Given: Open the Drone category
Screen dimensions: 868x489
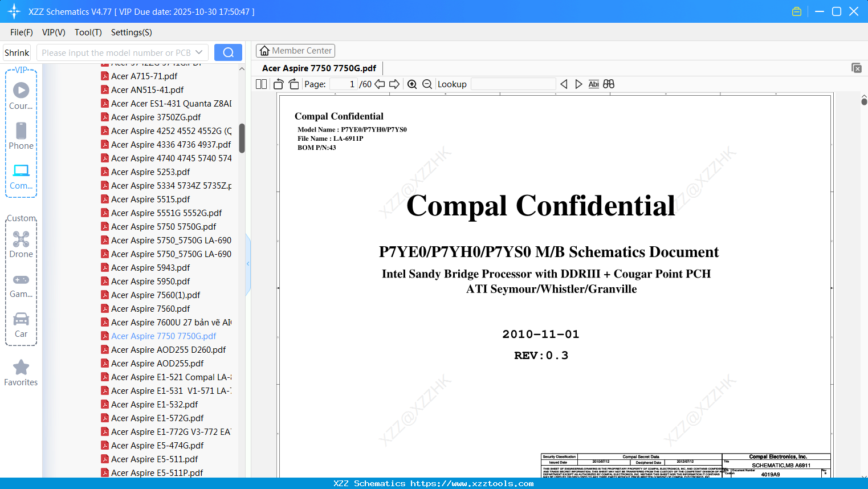Looking at the screenshot, I should click(21, 244).
